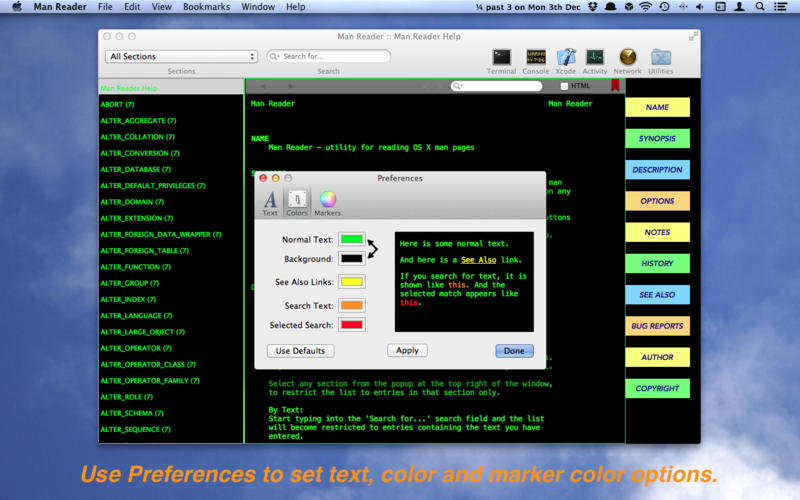800x500 pixels.
Task: Click magnifier in the 'Search for…' field
Action: pos(274,56)
